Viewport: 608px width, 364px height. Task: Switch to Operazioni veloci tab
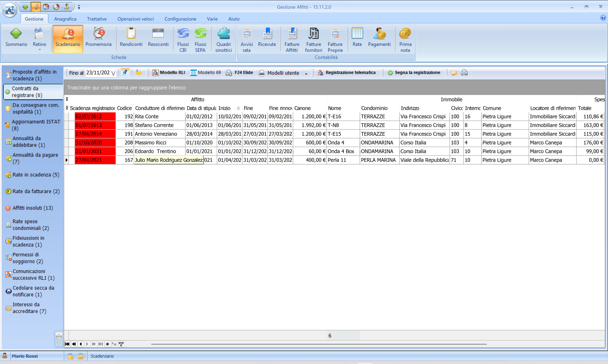[135, 19]
